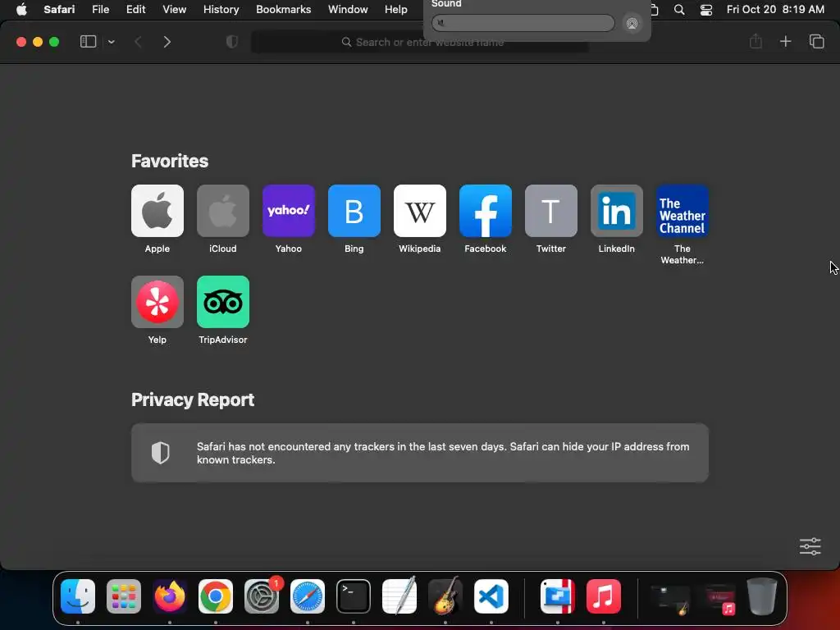Go back to the previous page
The height and width of the screenshot is (630, 840).
(138, 42)
